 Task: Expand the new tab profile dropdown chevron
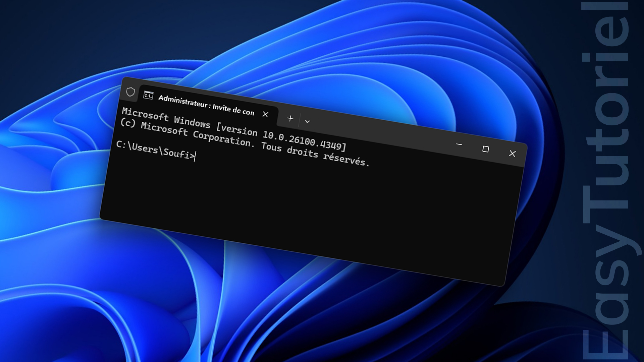click(307, 121)
